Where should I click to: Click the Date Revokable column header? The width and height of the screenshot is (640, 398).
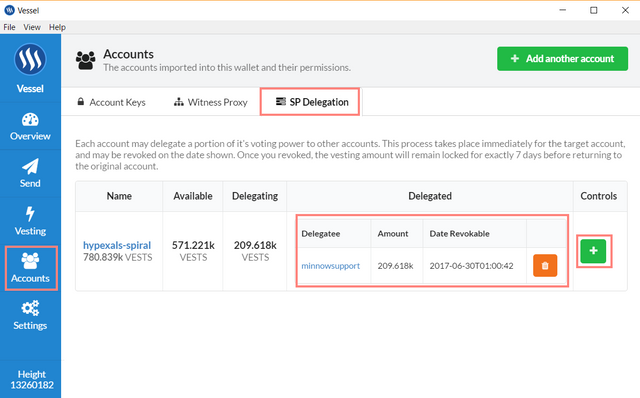point(459,233)
